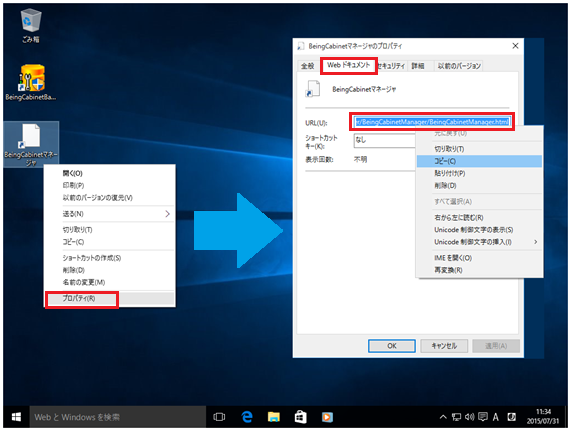Switch to the 以前のバージョン tab
Screen dimensions: 571x431
tap(459, 66)
